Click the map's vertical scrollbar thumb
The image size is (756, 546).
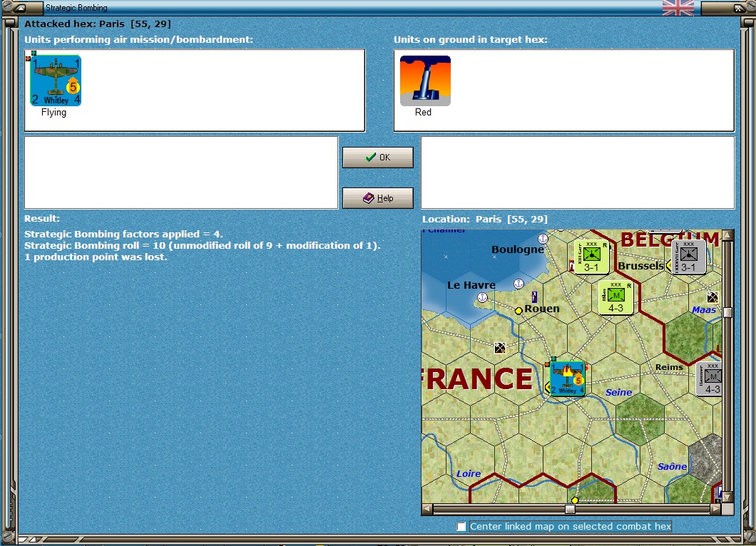pyautogui.click(x=727, y=312)
